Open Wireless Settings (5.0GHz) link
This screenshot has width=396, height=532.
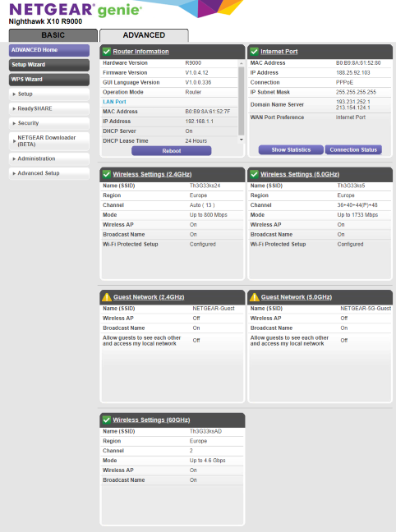tap(300, 174)
